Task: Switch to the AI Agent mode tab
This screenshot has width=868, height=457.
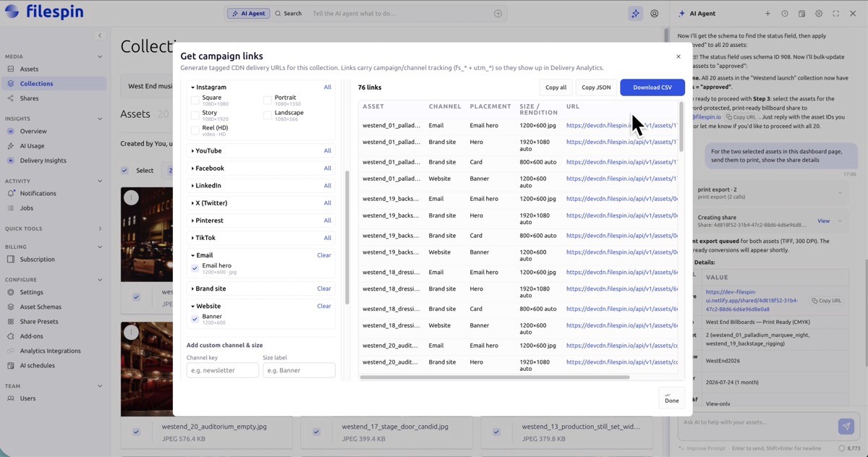Action: 247,14
